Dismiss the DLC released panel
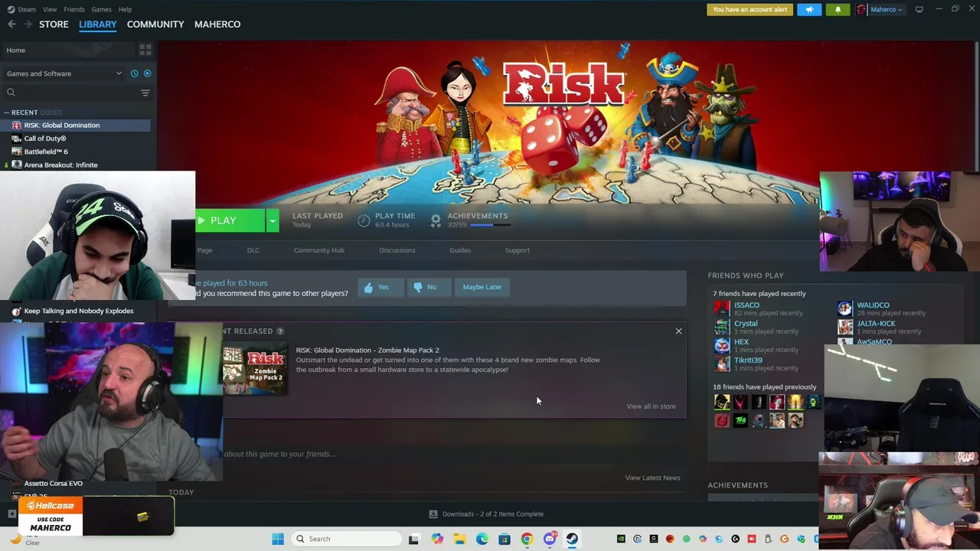This screenshot has width=980, height=551. (x=678, y=331)
